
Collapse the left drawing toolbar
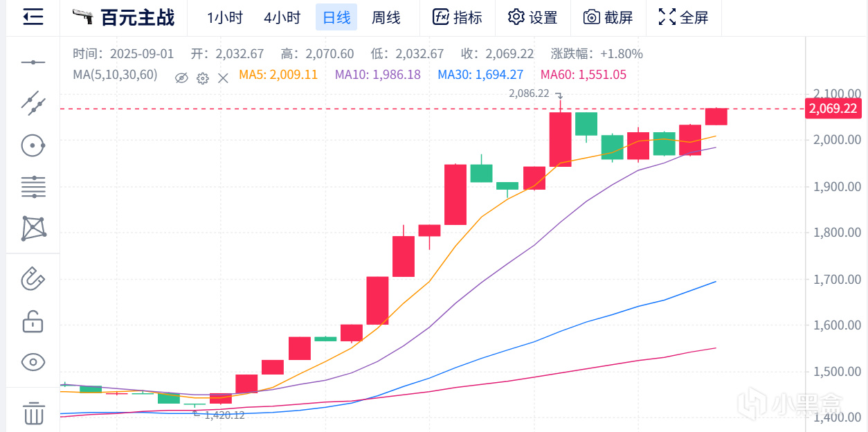[33, 17]
